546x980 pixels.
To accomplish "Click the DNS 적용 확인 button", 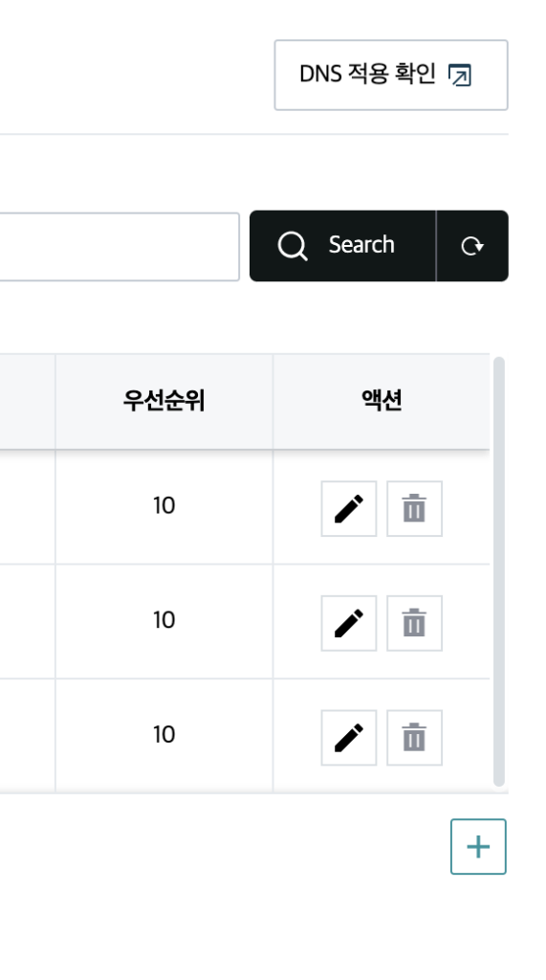I will click(391, 75).
